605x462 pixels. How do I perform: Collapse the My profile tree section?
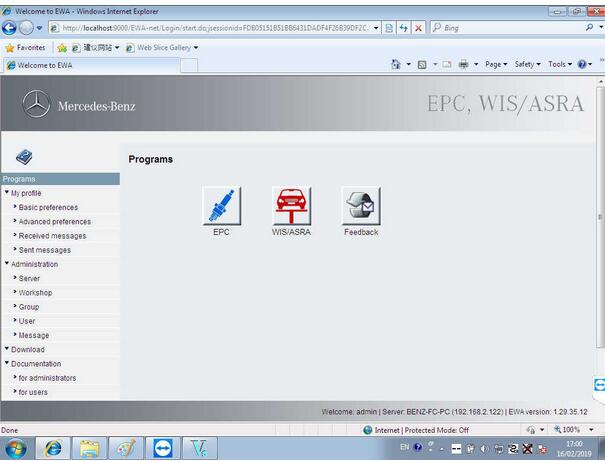(6, 192)
